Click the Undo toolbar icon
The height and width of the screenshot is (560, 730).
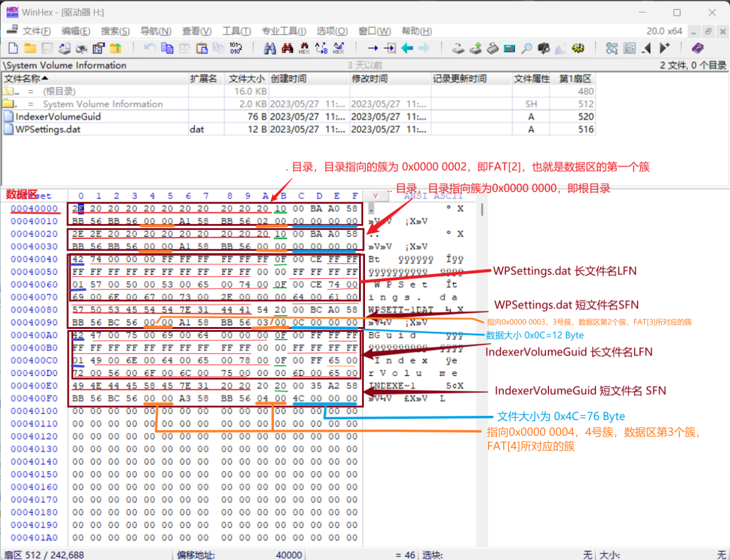[150, 48]
